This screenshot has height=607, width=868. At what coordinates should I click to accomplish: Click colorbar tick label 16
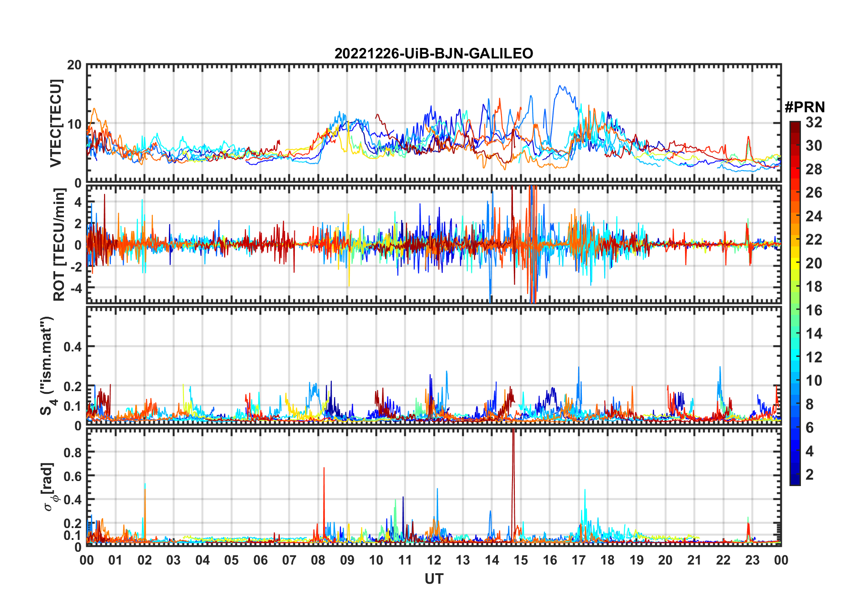(x=814, y=310)
